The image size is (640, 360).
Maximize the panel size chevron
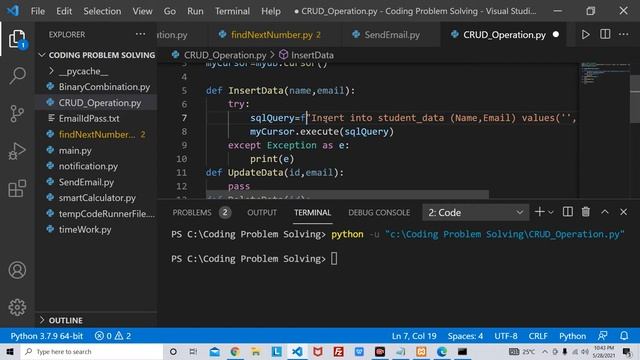[x=605, y=212]
